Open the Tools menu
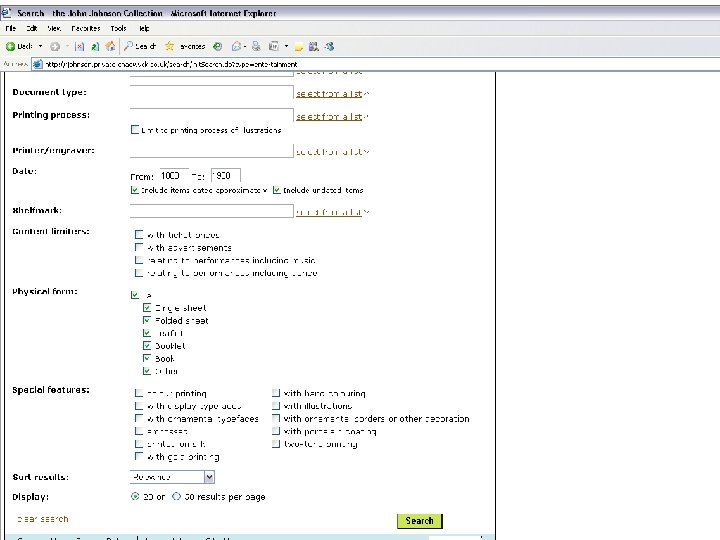The height and width of the screenshot is (540, 720). click(x=118, y=28)
